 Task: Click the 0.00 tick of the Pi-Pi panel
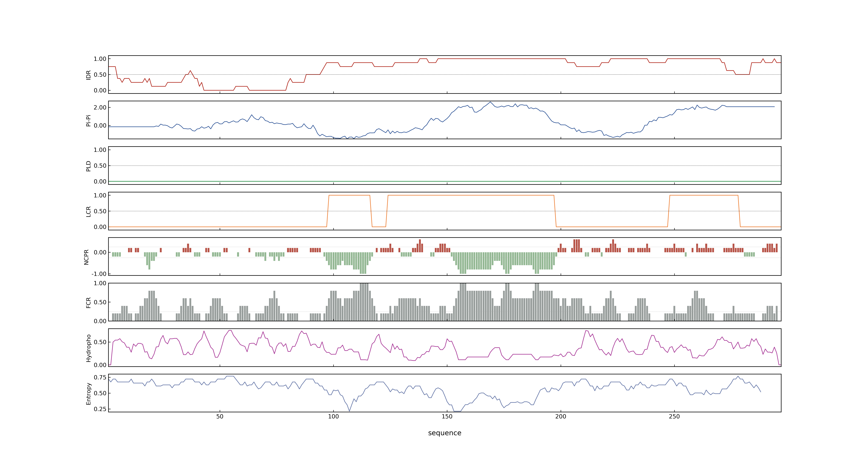coord(100,126)
